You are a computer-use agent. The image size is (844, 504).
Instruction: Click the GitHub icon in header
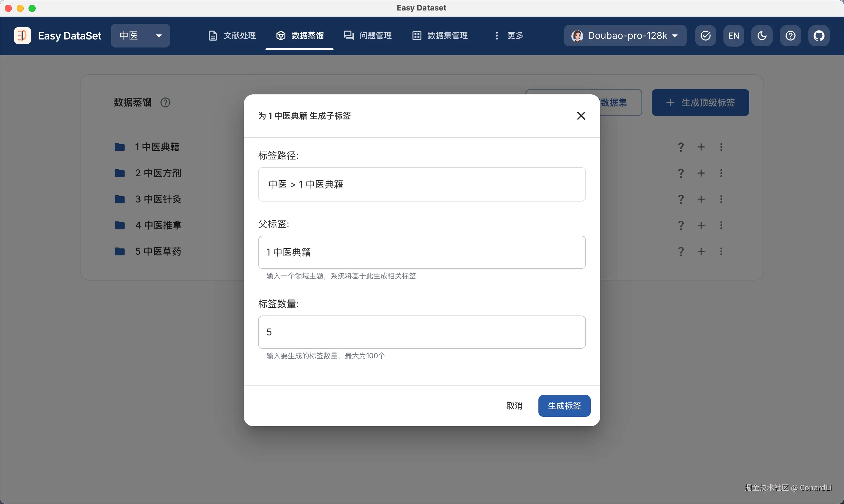pos(818,36)
